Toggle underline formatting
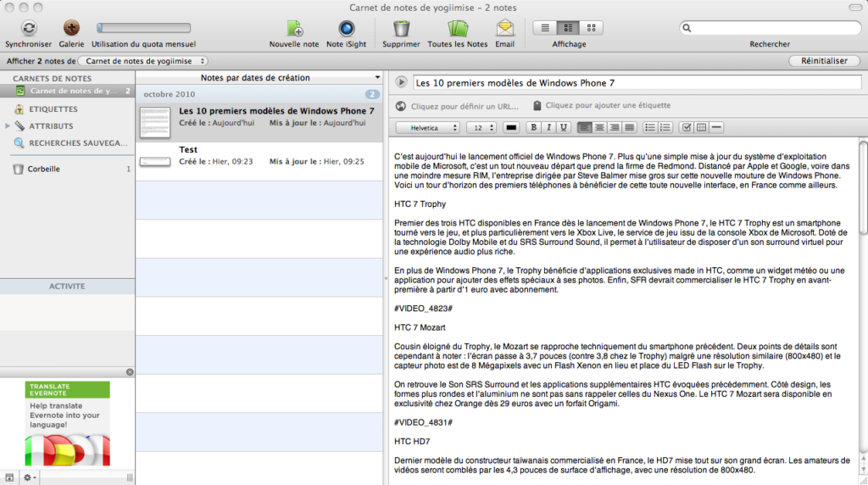The height and width of the screenshot is (485, 868). (x=564, y=128)
